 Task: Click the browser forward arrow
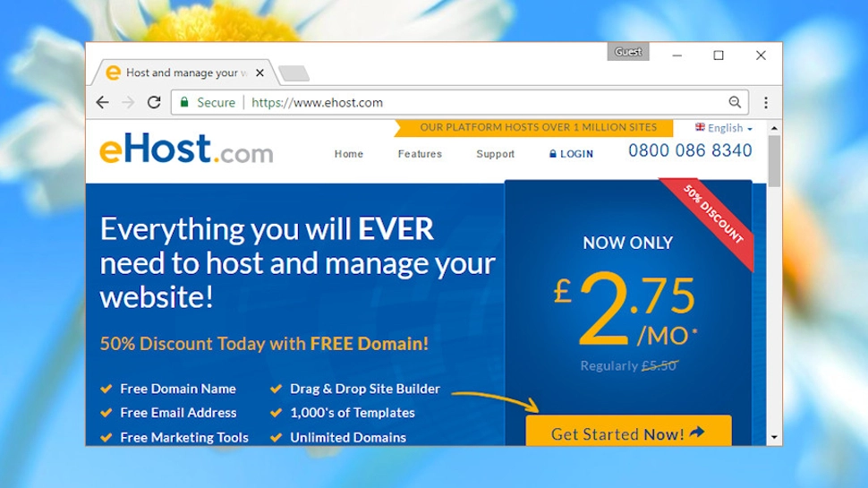click(x=128, y=102)
